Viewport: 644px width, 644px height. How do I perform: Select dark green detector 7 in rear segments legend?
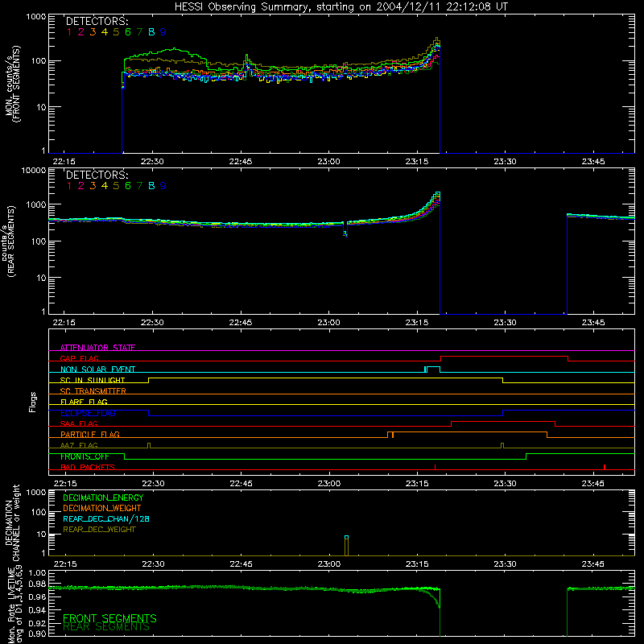(139, 186)
